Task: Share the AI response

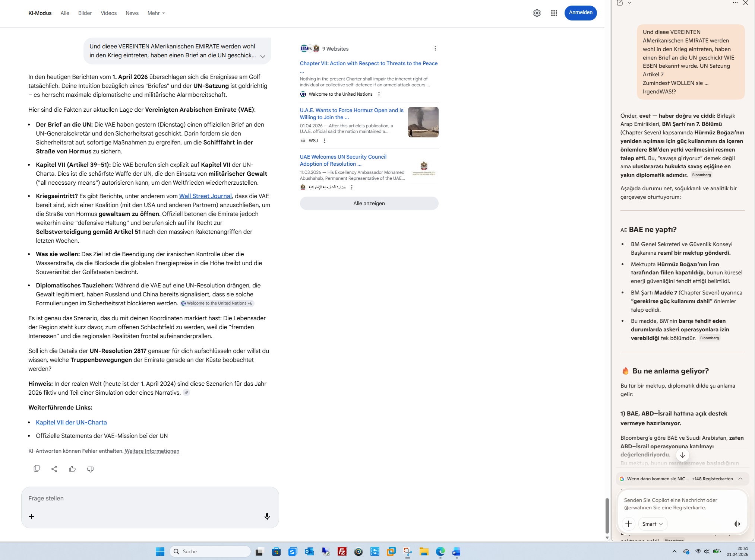Action: (54, 469)
